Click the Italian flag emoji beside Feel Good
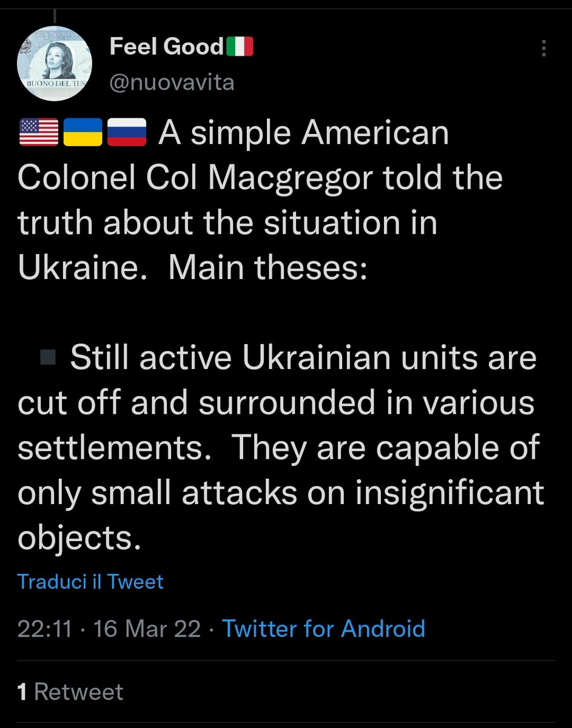Screen dimensions: 572x728 click(239, 46)
